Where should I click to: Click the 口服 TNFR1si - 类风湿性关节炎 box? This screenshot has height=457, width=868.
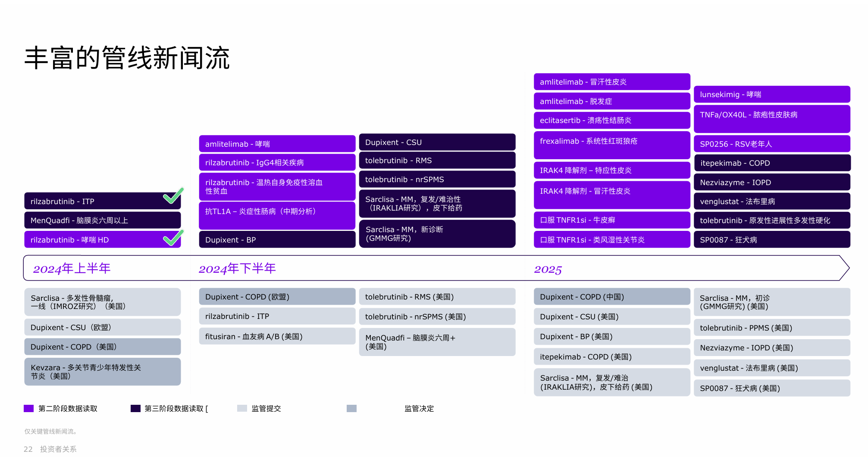[612, 240]
